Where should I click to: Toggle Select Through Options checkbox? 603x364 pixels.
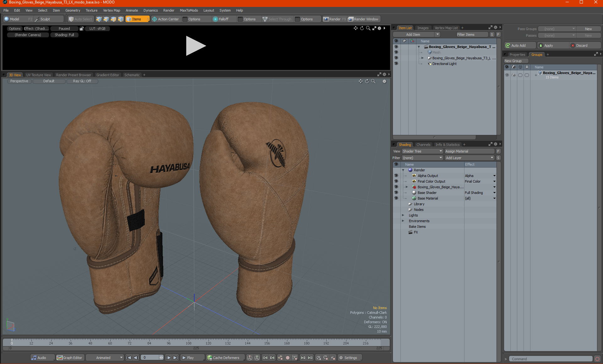tap(297, 19)
